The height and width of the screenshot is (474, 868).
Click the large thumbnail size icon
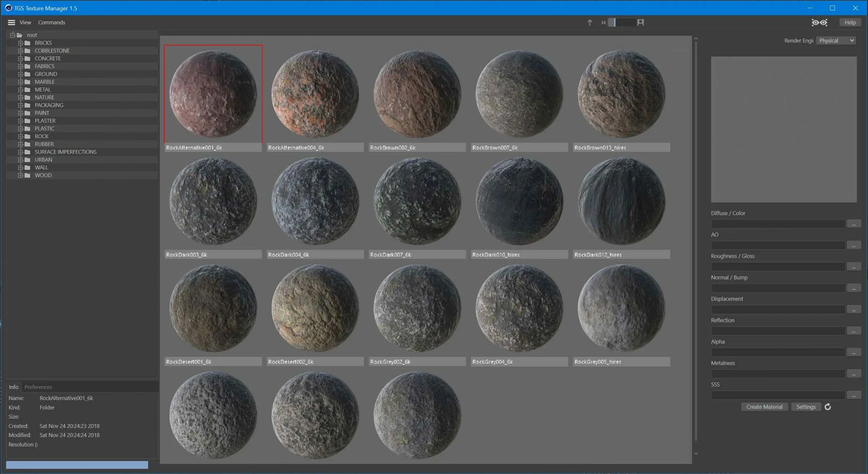tap(640, 22)
